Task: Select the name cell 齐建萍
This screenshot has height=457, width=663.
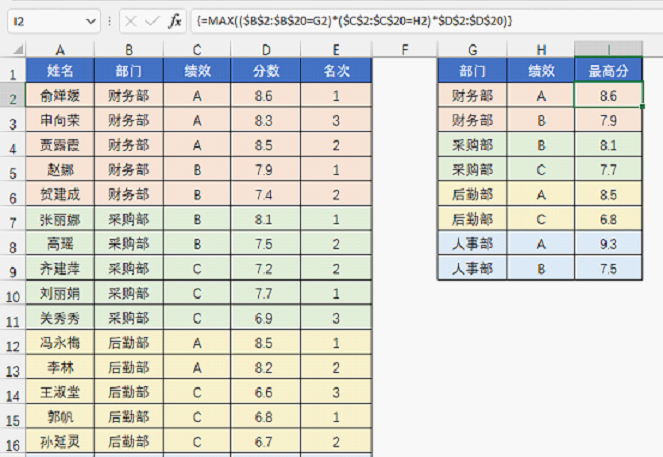Action: [x=60, y=268]
